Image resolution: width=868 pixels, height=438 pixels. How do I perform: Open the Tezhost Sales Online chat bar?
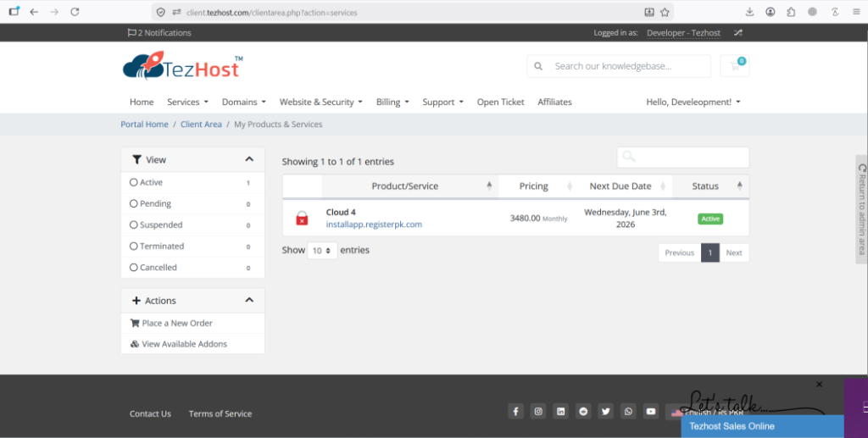coord(762,426)
